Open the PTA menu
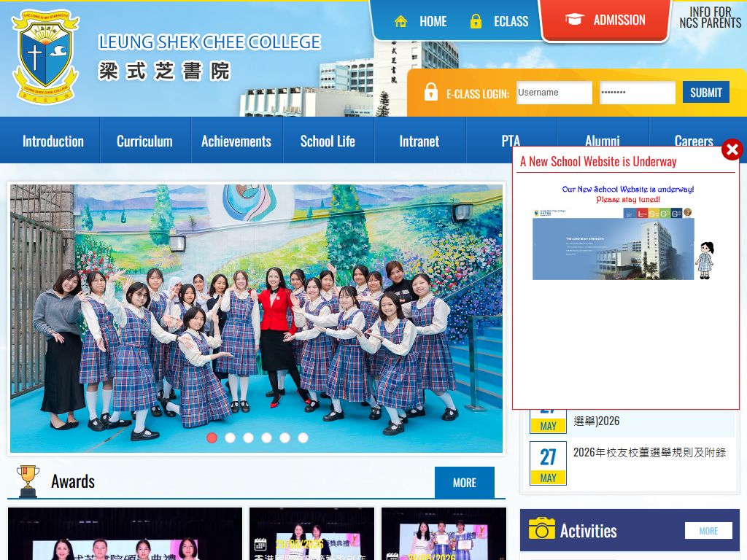Screen dimensions: 747x560 pos(511,141)
